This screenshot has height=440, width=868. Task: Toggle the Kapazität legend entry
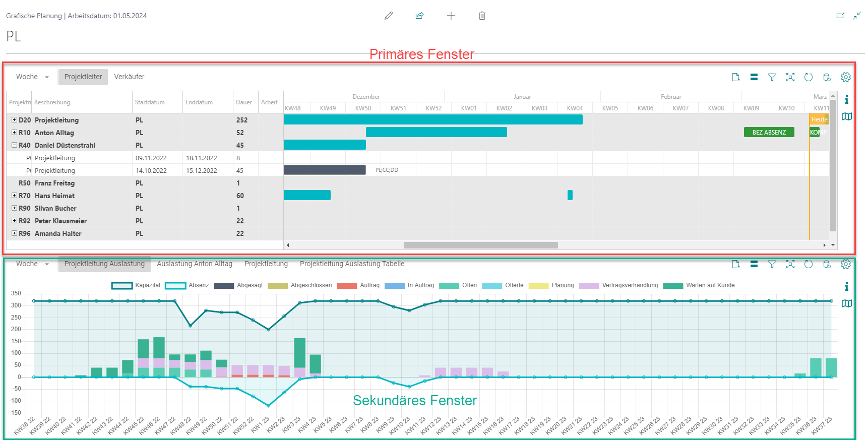coord(136,285)
